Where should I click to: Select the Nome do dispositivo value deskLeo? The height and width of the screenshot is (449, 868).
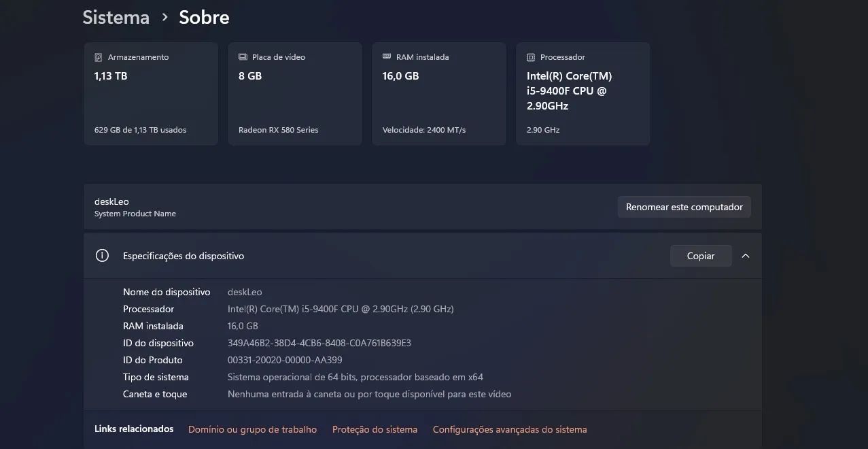coord(245,292)
